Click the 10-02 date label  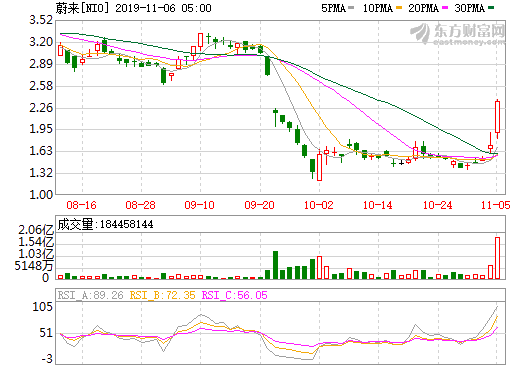(319, 205)
